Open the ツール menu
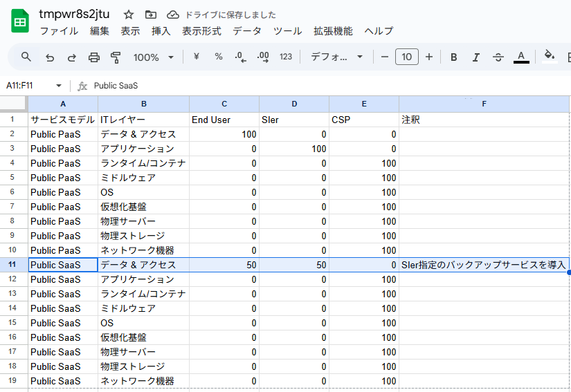Viewport: 571px width, 392px height. tap(287, 31)
